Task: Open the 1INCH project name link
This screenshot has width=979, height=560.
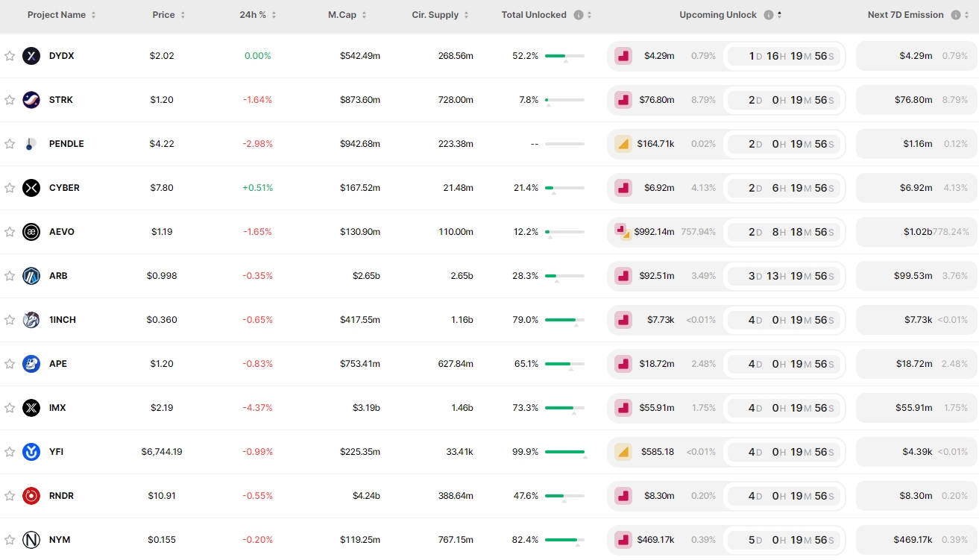Action: (63, 320)
